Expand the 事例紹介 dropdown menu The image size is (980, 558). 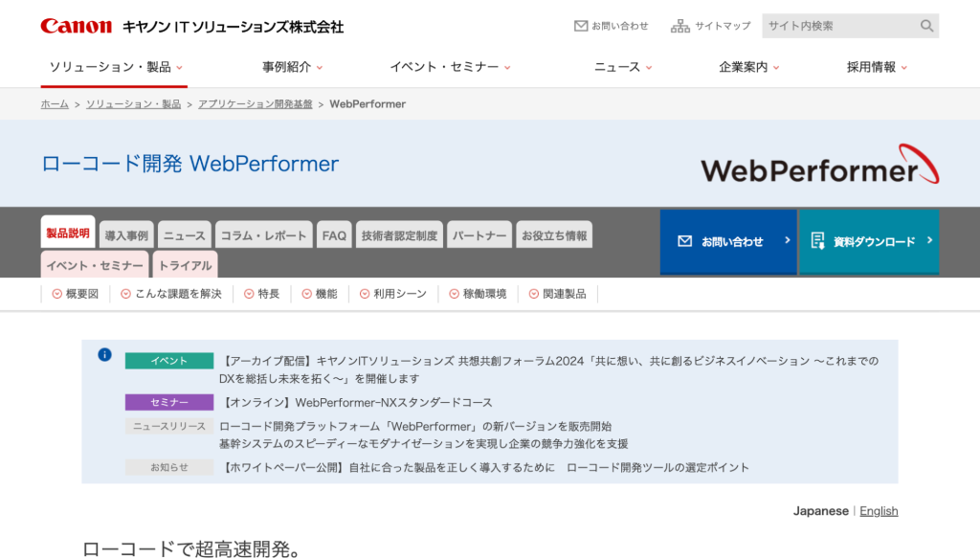pos(292,67)
